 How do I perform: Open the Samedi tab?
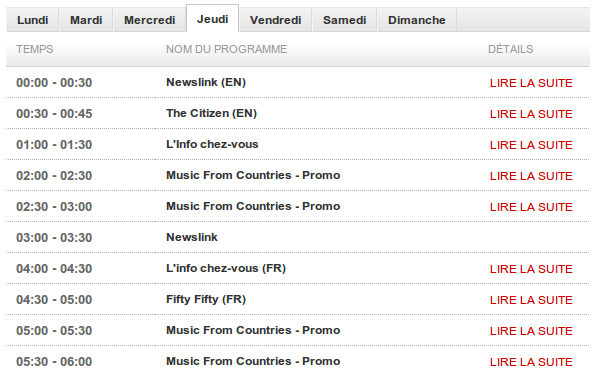[345, 20]
